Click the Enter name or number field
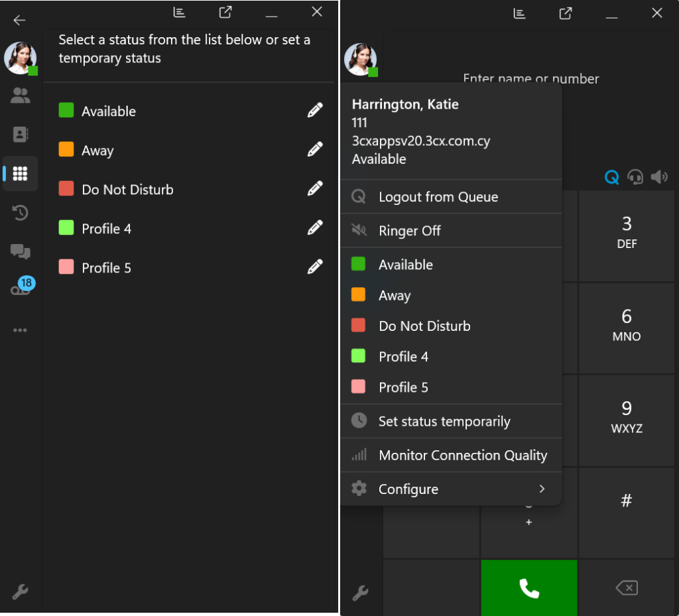This screenshot has height=616, width=679. click(x=531, y=79)
